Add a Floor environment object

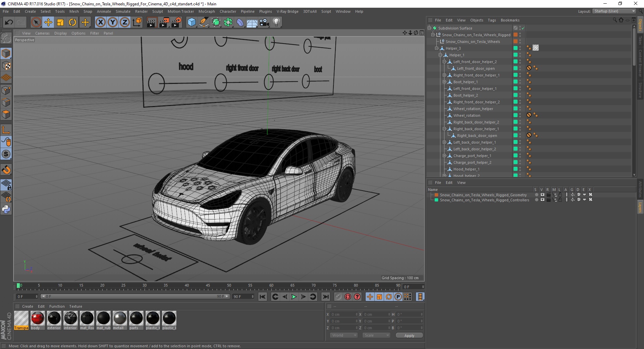pos(252,22)
